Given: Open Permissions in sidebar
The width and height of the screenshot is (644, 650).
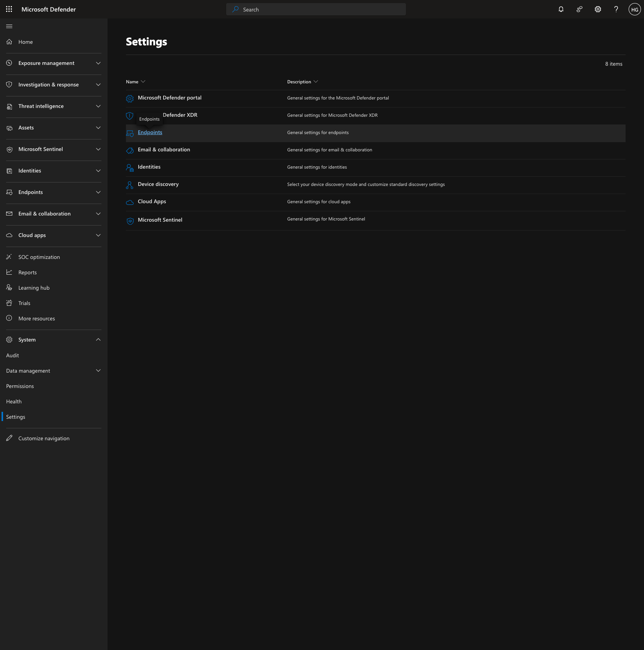Looking at the screenshot, I should point(20,386).
